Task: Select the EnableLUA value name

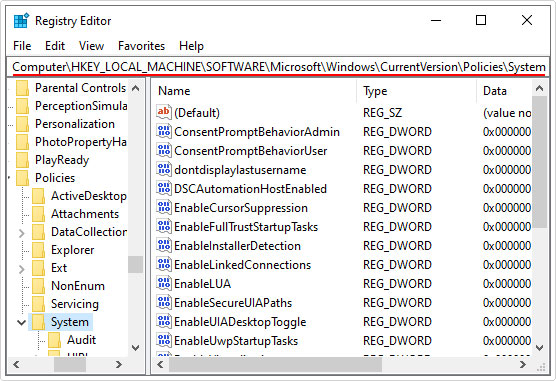Action: pyautogui.click(x=202, y=284)
